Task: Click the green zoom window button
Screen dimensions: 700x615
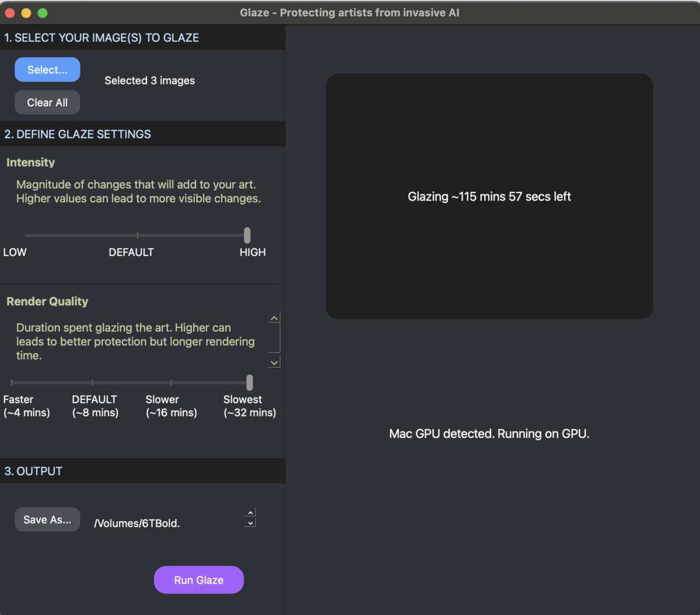Action: coord(43,13)
